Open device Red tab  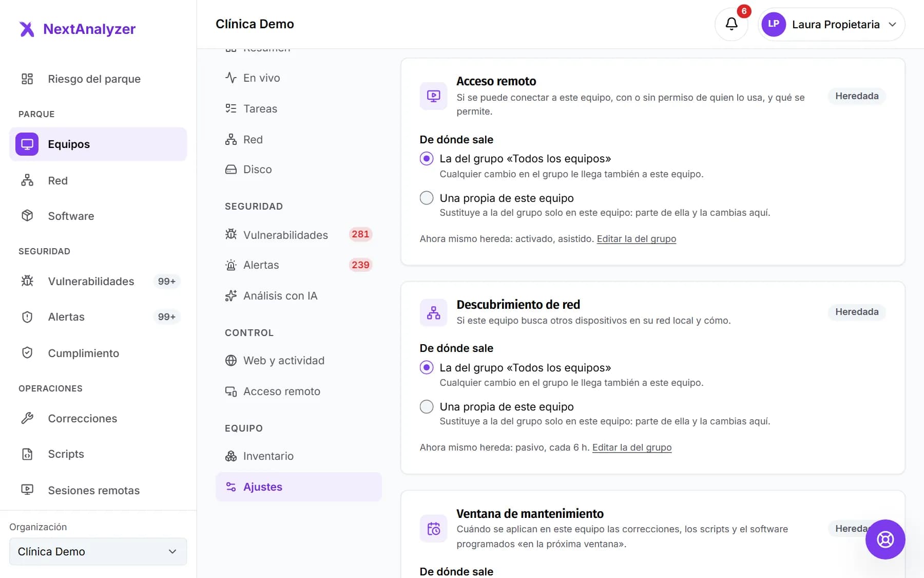[x=299, y=139]
